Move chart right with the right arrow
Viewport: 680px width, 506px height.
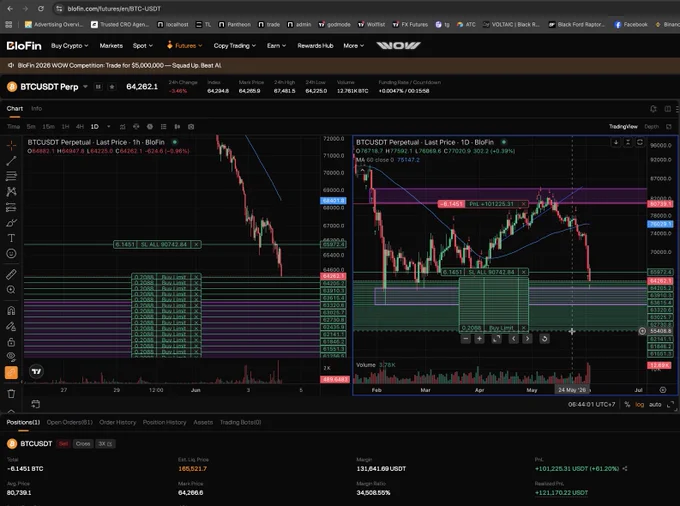point(527,339)
